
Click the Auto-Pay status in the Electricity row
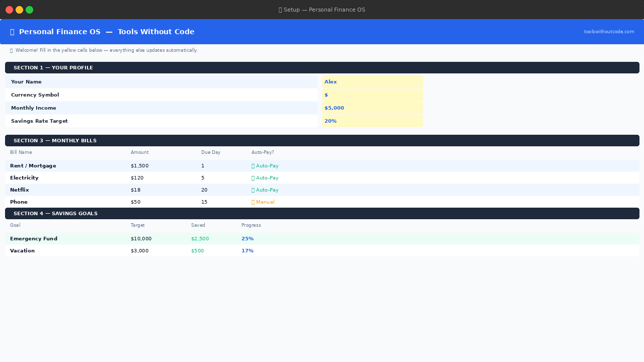[x=265, y=178]
